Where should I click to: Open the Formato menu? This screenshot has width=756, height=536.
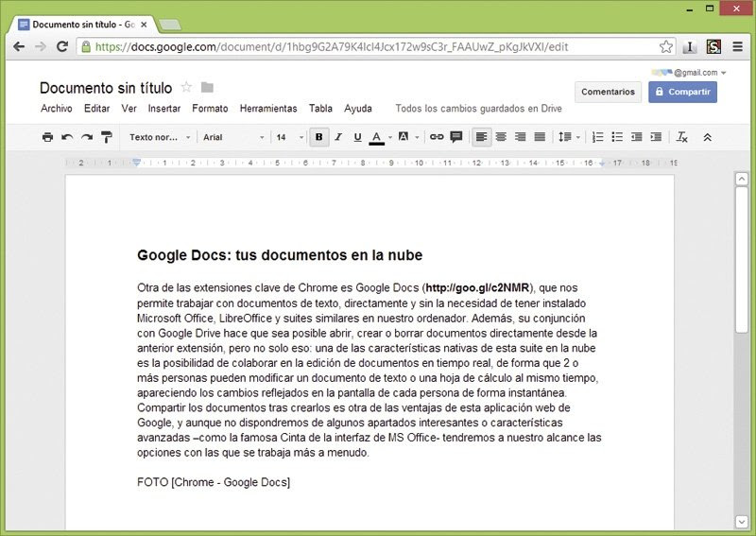click(x=210, y=109)
